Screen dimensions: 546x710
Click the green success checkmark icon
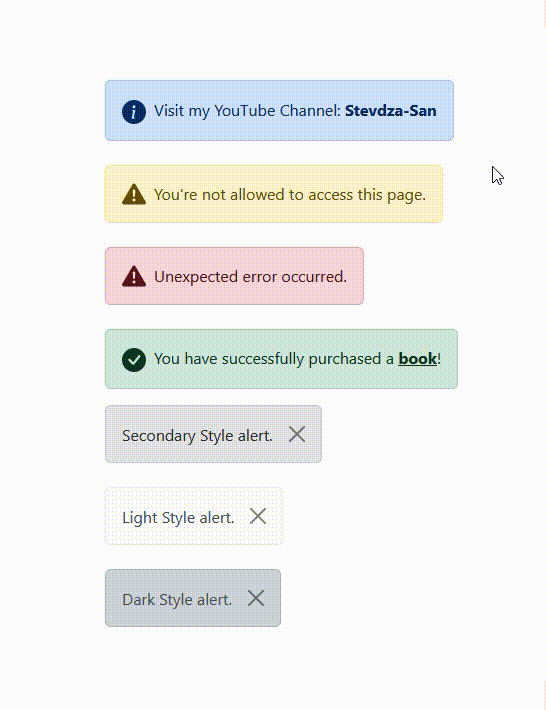[x=134, y=360]
